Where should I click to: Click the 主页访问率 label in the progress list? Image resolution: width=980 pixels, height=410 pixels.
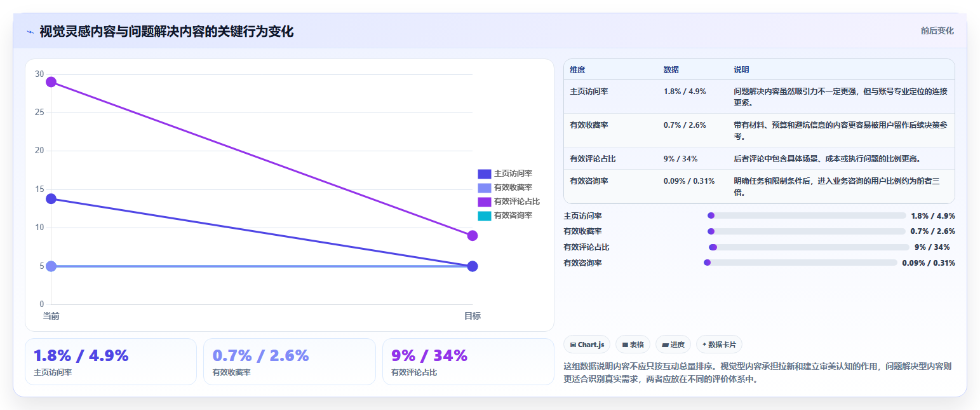(582, 216)
